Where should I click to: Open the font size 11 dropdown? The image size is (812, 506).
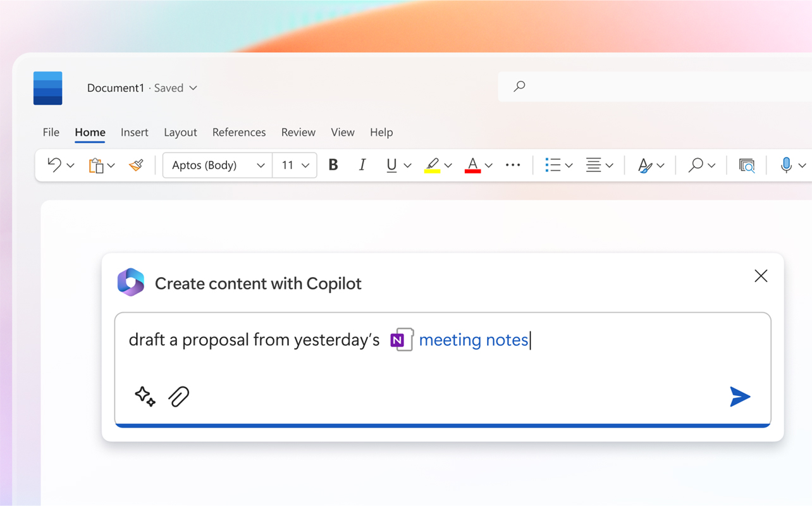(295, 165)
